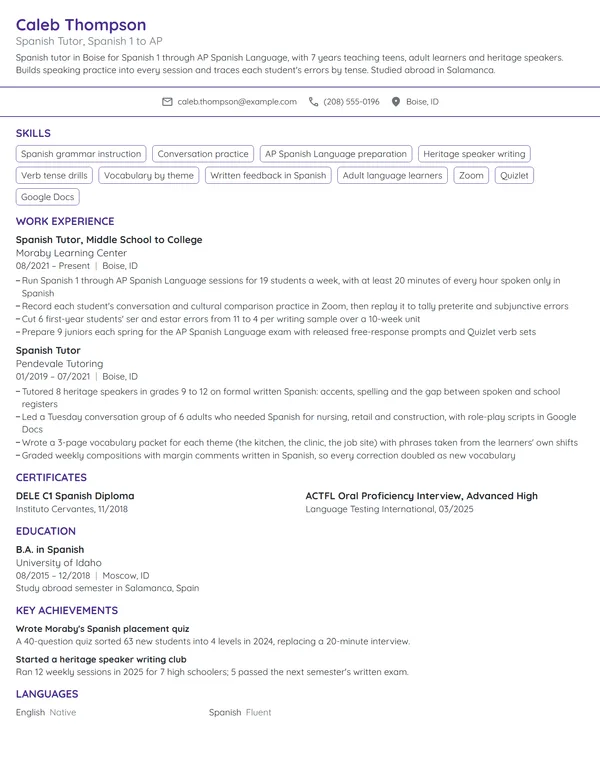Click the EDUCATION section heading
The width and height of the screenshot is (600, 776).
coord(46,531)
